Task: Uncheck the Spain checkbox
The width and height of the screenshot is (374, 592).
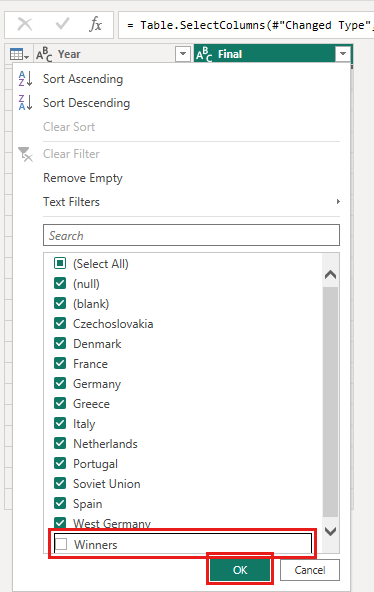Action: 60,503
